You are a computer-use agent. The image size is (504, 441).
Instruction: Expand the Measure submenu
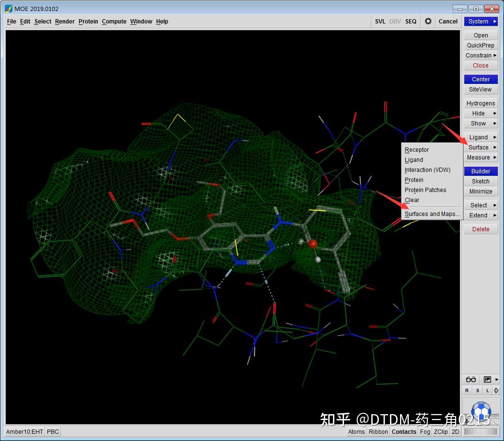(x=481, y=157)
